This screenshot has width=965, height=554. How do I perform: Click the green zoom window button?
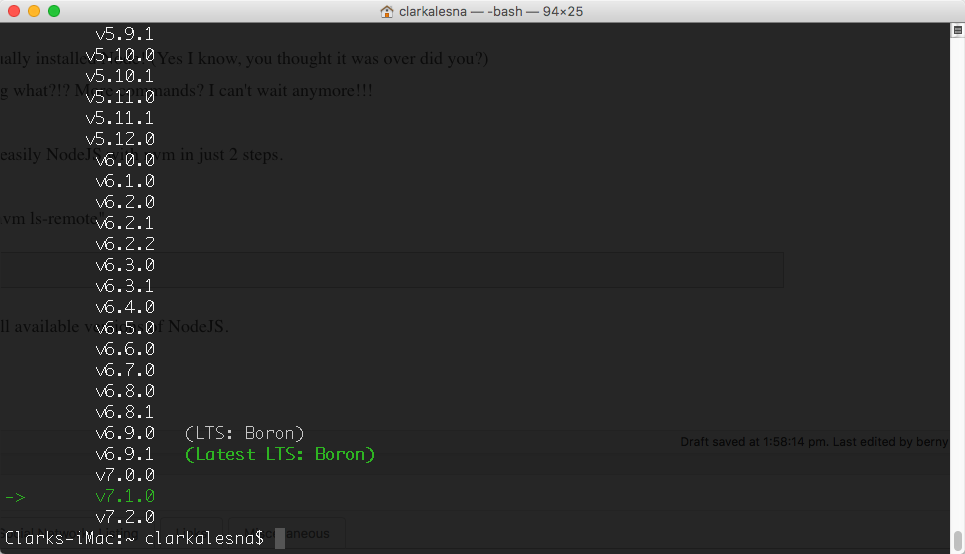[54, 11]
